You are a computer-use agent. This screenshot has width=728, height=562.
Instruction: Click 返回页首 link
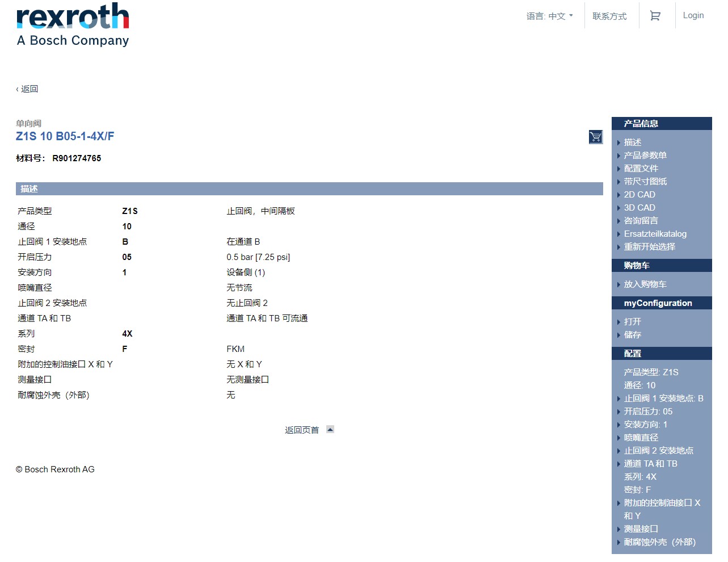tap(302, 430)
